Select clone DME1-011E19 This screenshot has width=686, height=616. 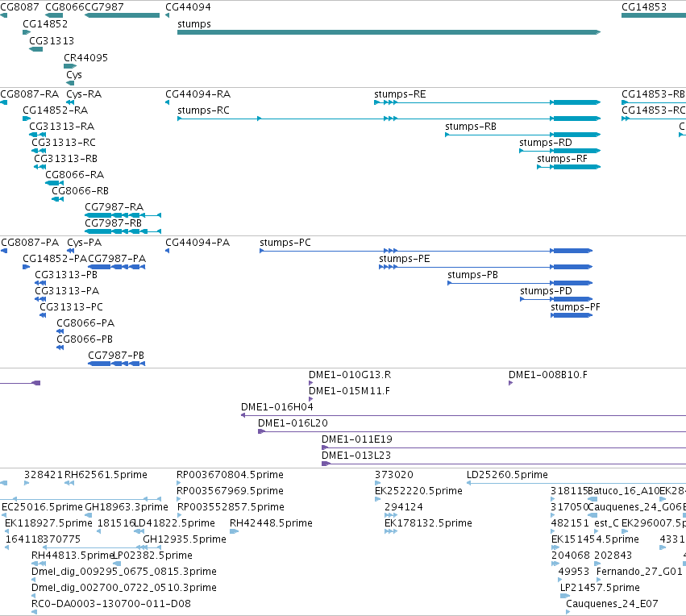pos(504,447)
